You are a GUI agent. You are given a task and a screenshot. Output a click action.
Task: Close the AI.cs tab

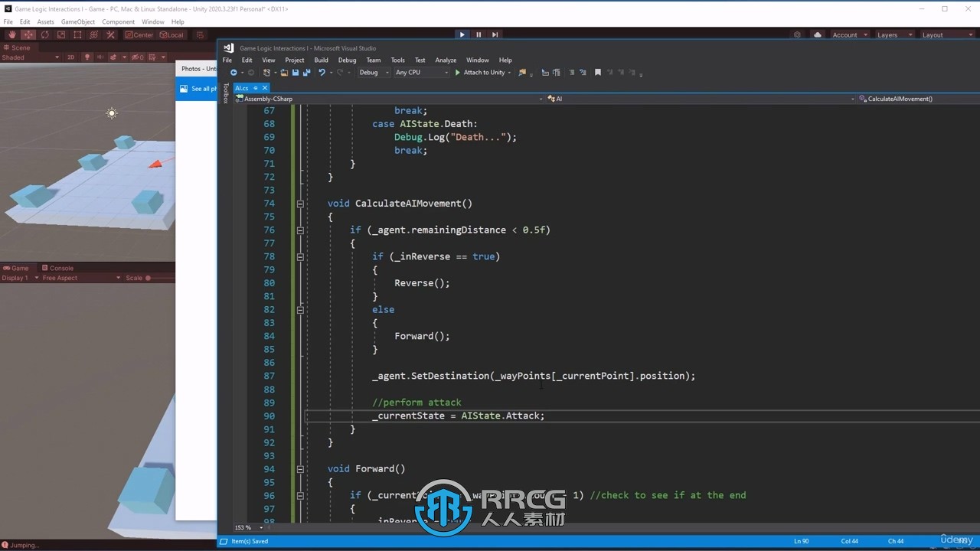tap(265, 88)
